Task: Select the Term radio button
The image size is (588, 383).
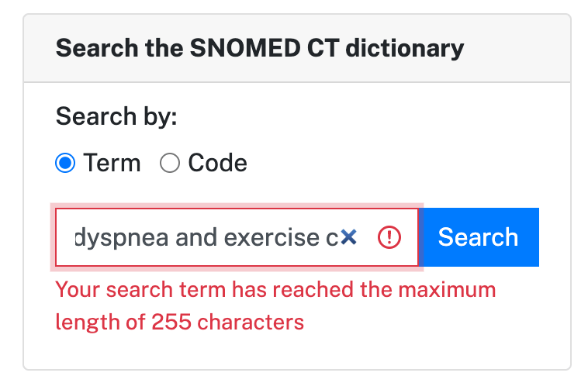Action: pyautogui.click(x=66, y=164)
